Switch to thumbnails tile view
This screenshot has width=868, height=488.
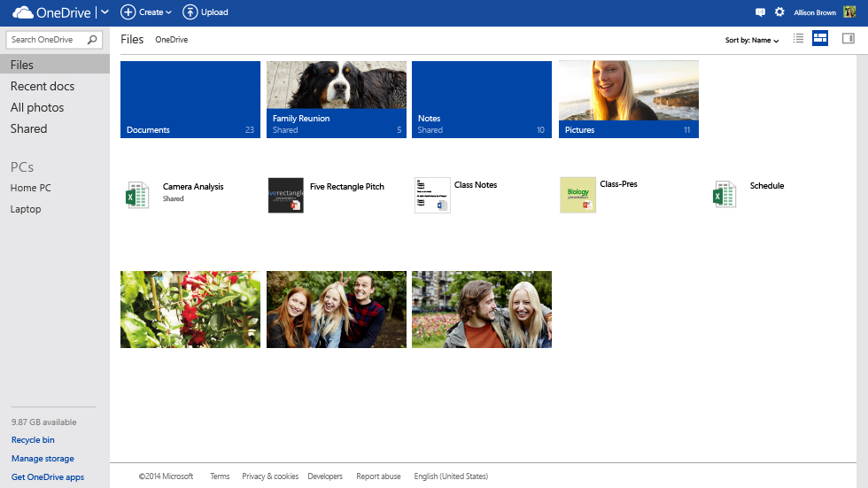(x=820, y=39)
